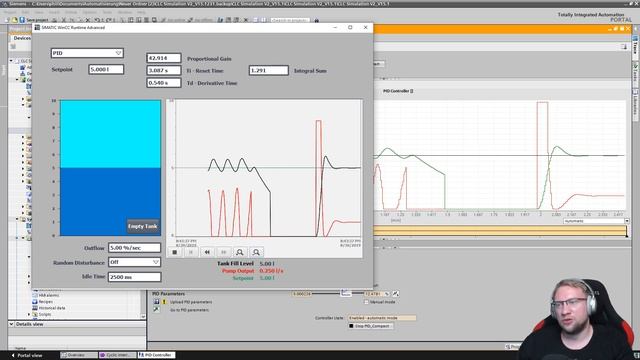This screenshot has width=640, height=360.
Task: Edit the Td Derivative Time field
Action: click(x=164, y=83)
